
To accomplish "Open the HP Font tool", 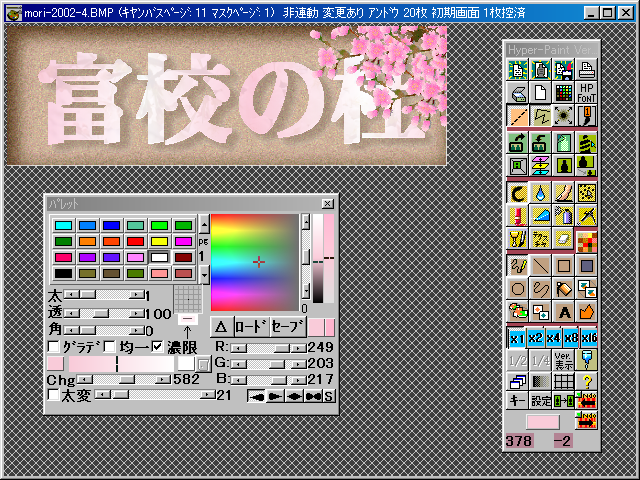I will 587,93.
